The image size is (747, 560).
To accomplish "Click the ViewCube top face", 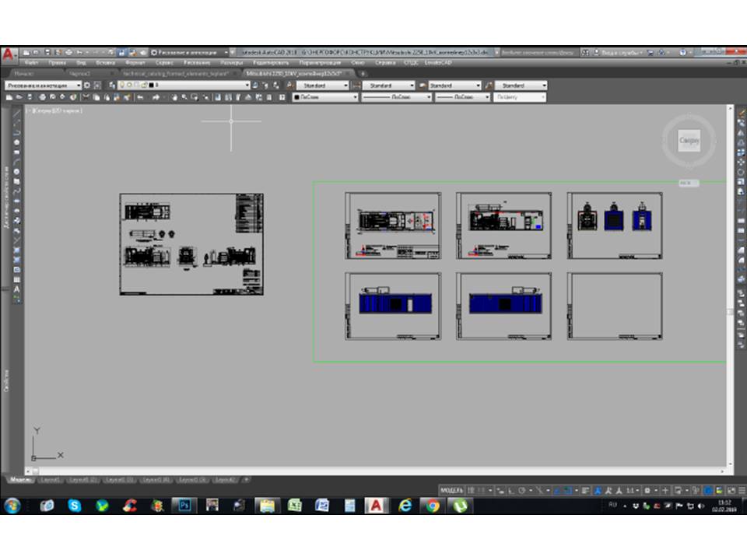I will (689, 141).
